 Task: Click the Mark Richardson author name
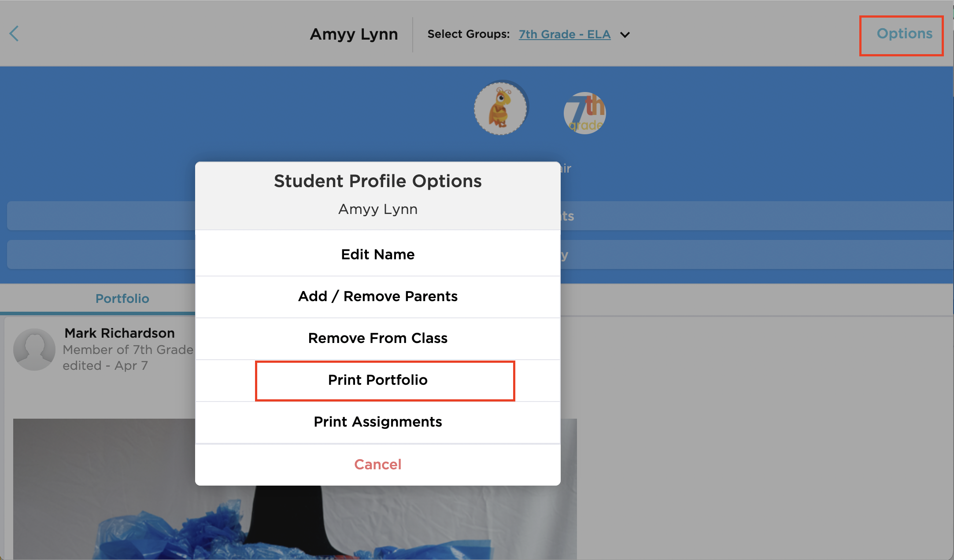119,333
